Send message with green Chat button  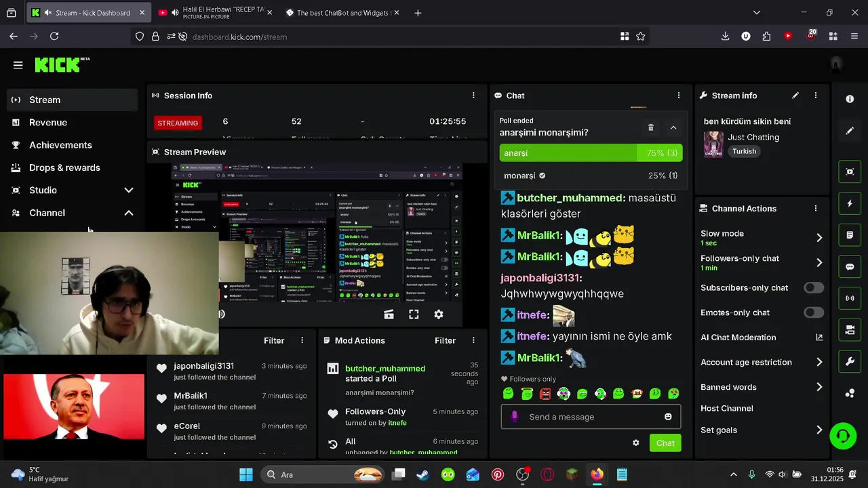665,443
